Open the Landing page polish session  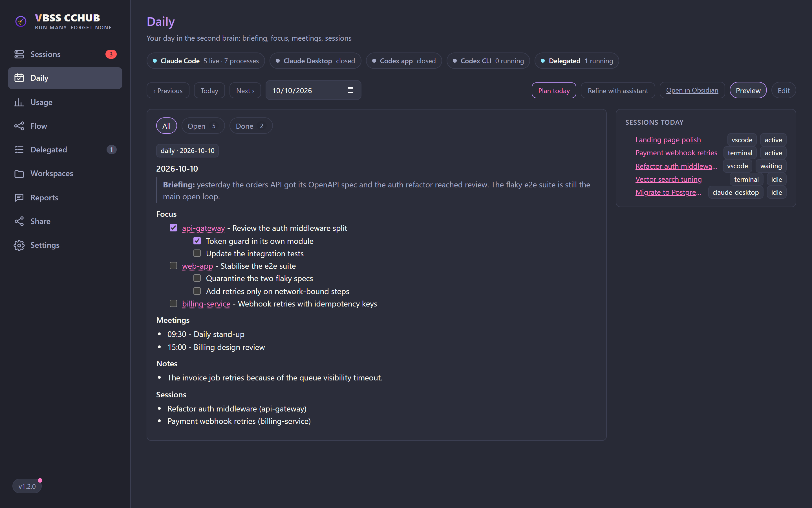pos(668,140)
